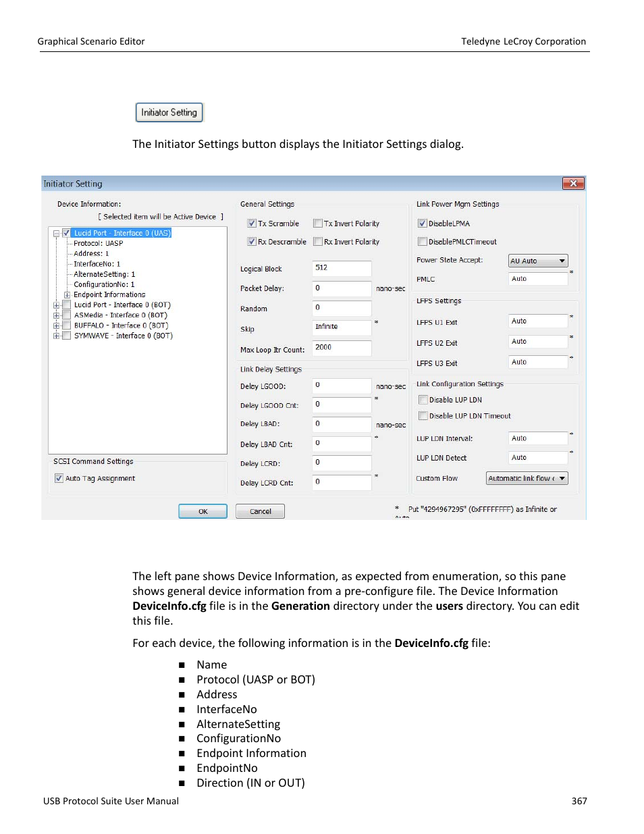The image size is (644, 834).
Task: Click the Delay LBAD Cnt field
Action: pos(342,444)
